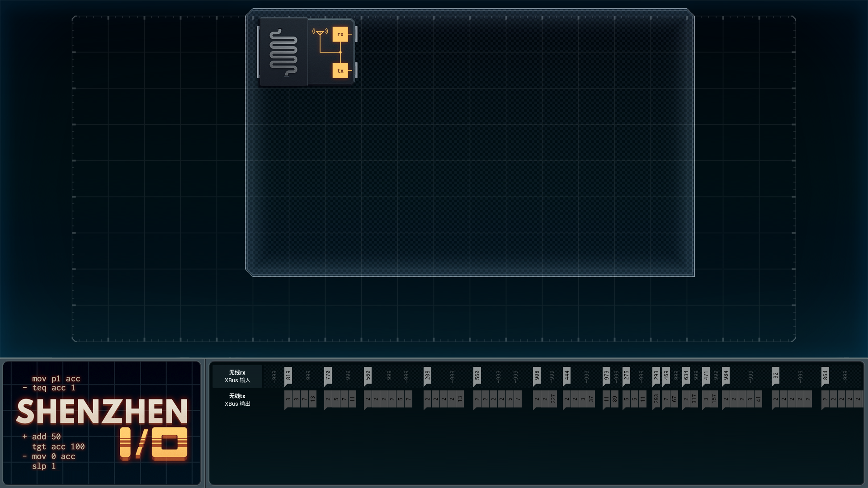This screenshot has width=868, height=488.
Task: Click the 770 input packet marker
Action: 328,376
